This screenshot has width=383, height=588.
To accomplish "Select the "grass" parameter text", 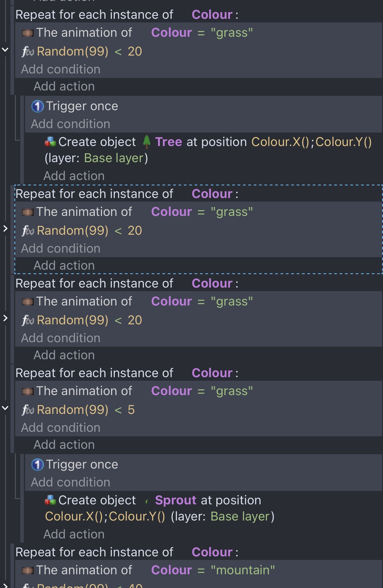I will pos(232,32).
